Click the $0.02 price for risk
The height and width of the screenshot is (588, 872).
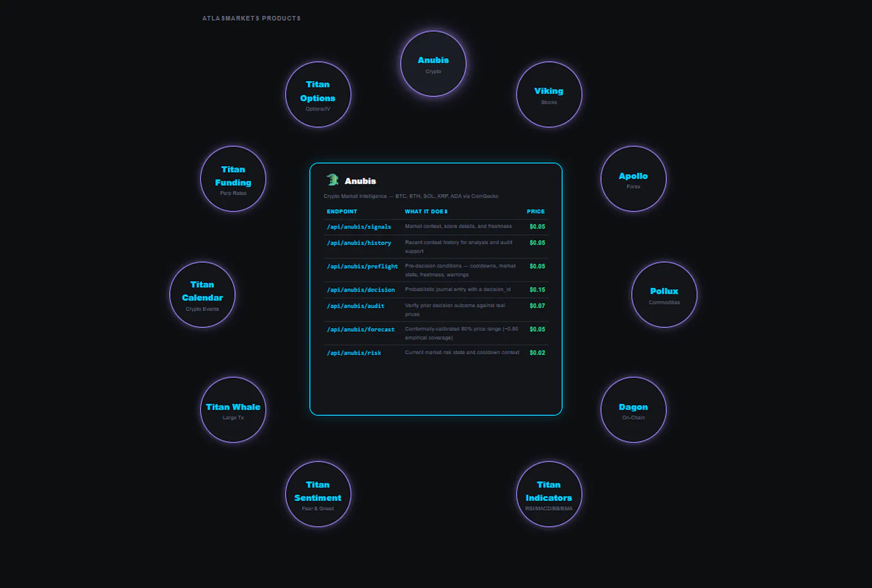(x=537, y=353)
